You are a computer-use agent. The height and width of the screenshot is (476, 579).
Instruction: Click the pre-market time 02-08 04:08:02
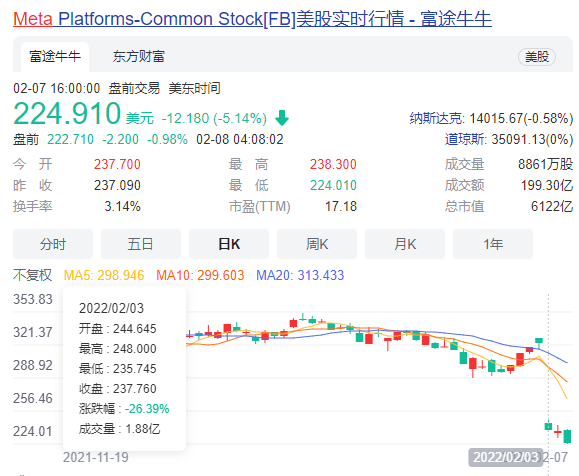tap(240, 140)
